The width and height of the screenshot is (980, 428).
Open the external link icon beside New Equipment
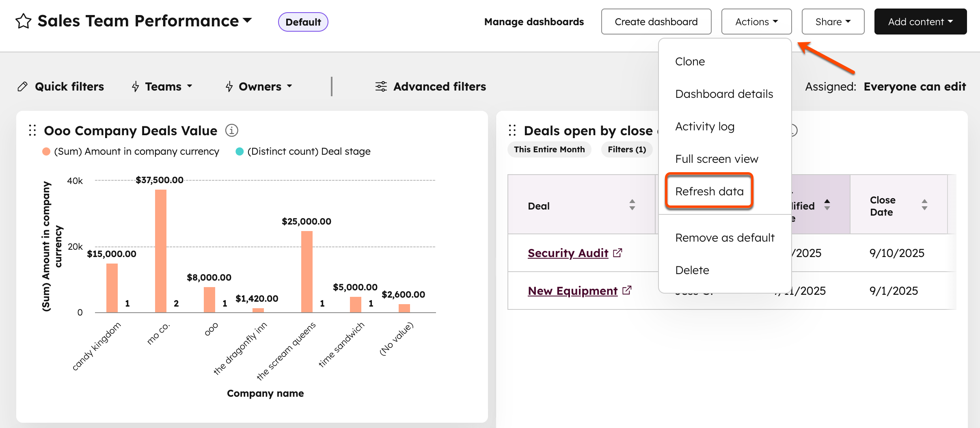pyautogui.click(x=627, y=290)
